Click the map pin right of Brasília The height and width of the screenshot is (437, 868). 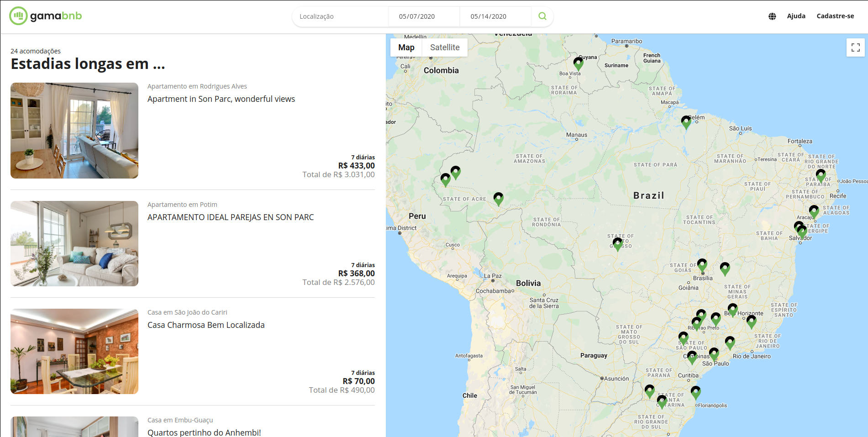[x=725, y=269]
